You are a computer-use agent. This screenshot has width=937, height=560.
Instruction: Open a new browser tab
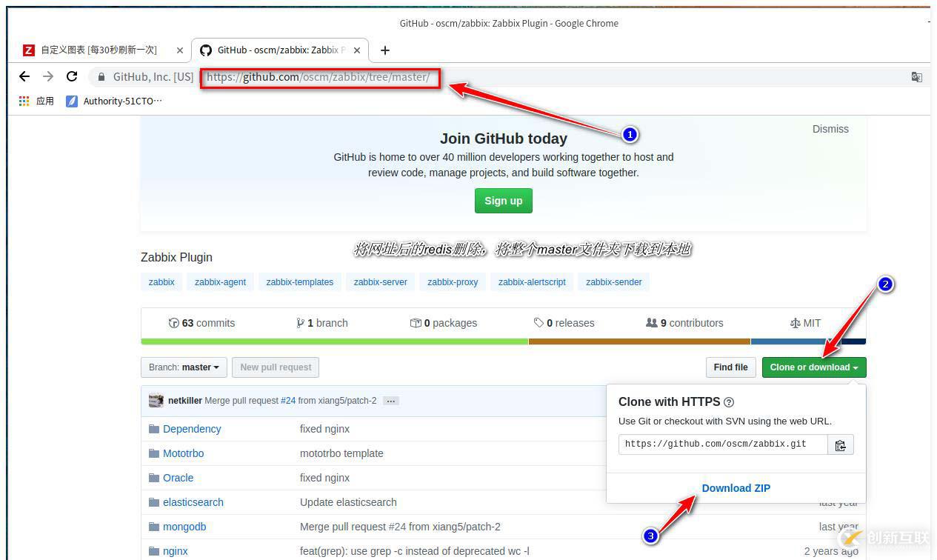point(385,50)
